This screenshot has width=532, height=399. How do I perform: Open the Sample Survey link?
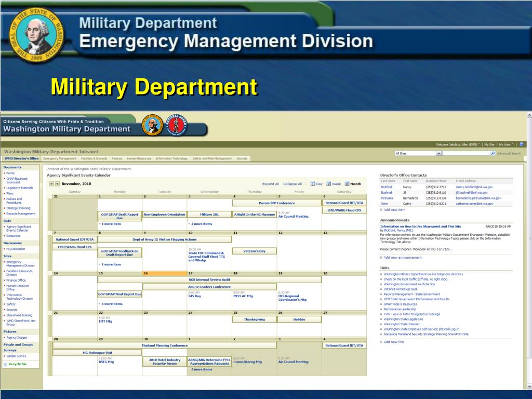tap(16, 356)
